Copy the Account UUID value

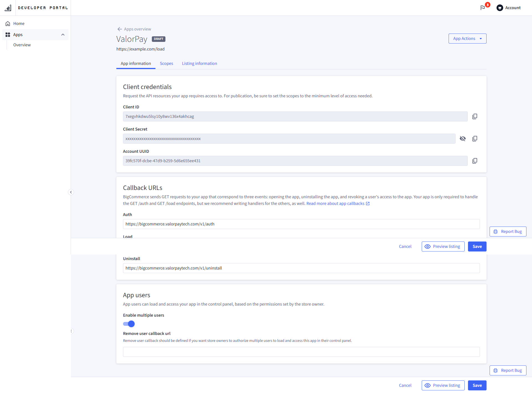475,161
